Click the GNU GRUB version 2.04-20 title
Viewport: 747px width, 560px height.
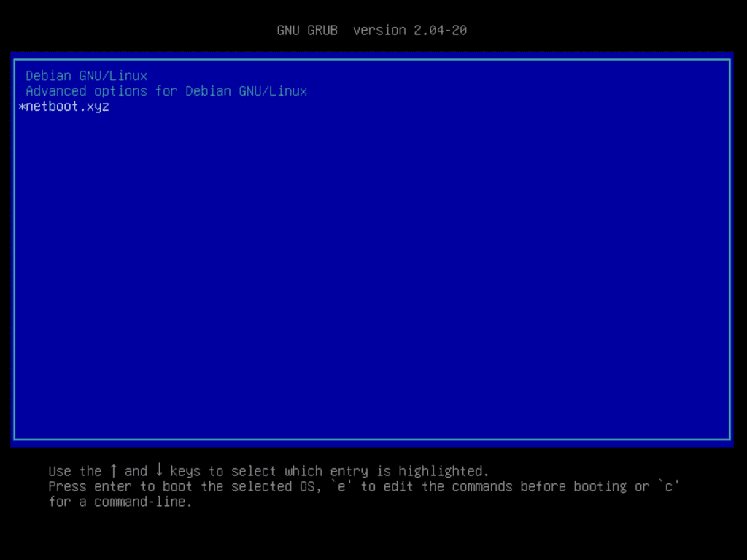point(371,30)
